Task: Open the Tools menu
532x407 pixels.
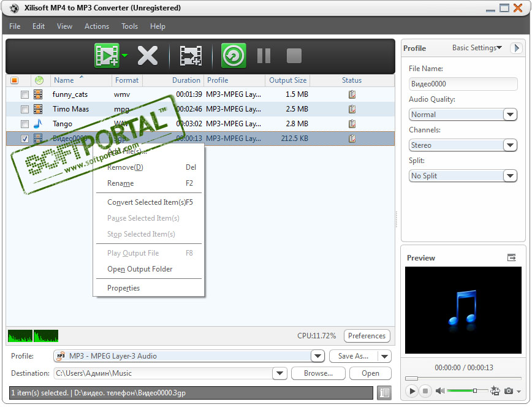Action: (x=129, y=26)
